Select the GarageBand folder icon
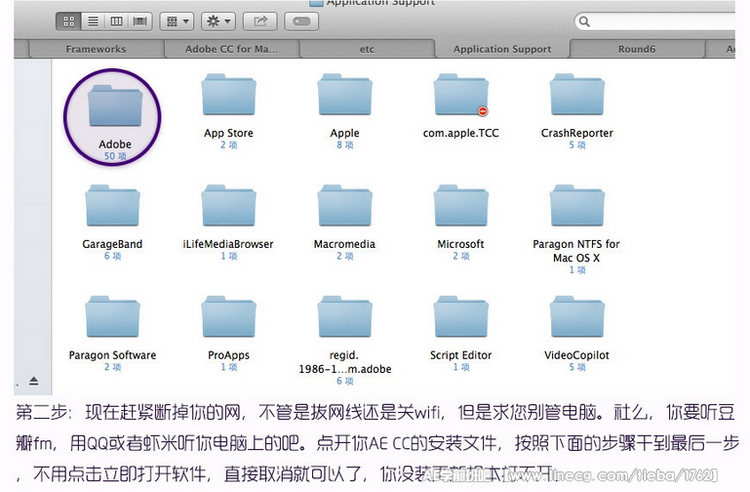This screenshot has height=492, width=750. click(113, 206)
